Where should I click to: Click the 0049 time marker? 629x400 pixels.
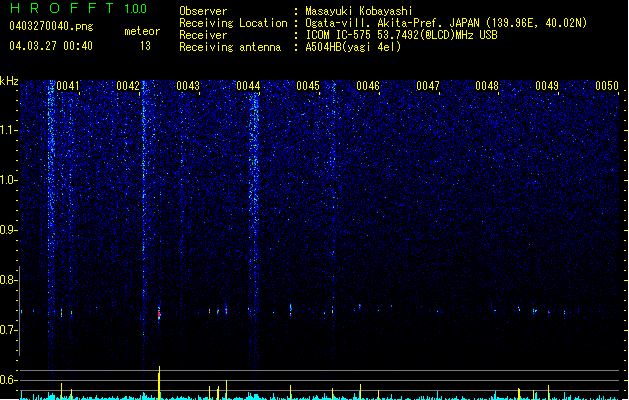547,86
